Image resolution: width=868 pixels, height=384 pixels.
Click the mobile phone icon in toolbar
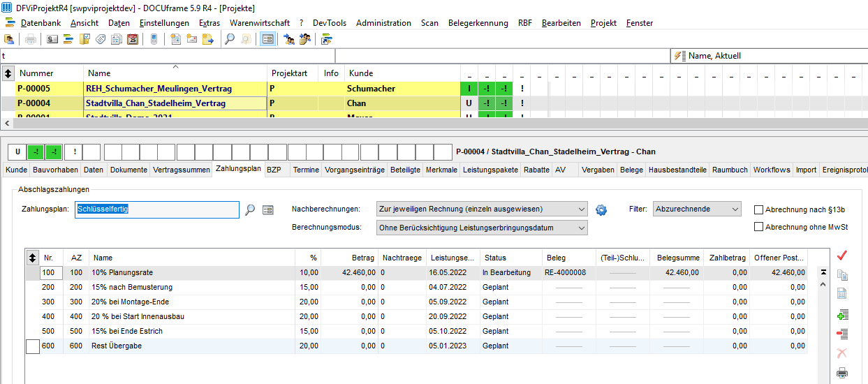(x=154, y=39)
